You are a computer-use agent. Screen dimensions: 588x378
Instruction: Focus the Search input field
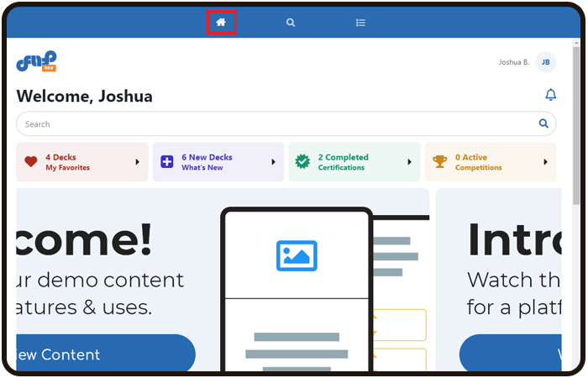(286, 123)
